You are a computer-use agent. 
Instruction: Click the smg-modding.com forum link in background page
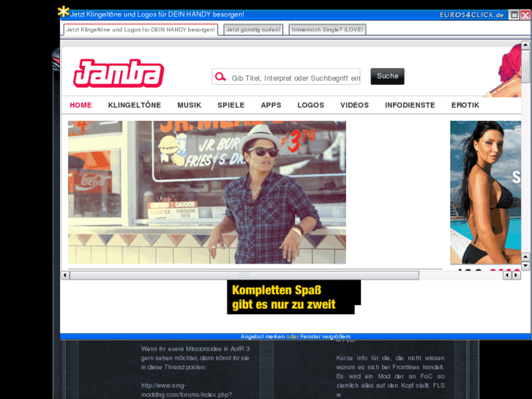187,389
